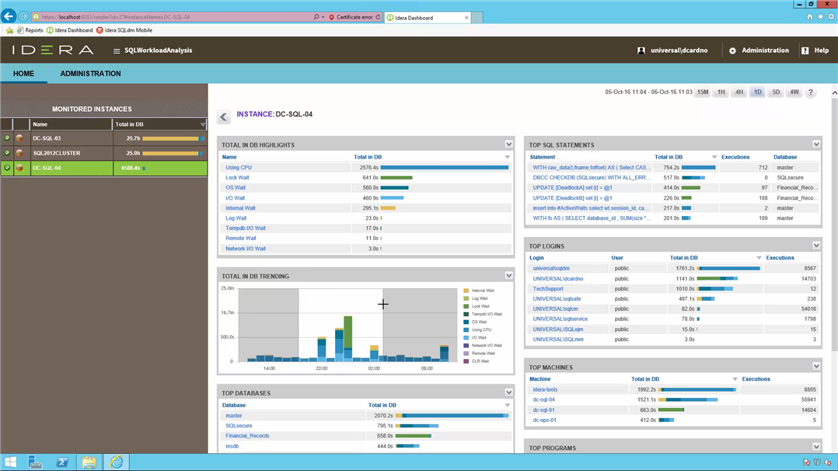Open Total in DB sort dropdown in Monitored Instances
Image resolution: width=838 pixels, height=471 pixels.
pyautogui.click(x=203, y=125)
